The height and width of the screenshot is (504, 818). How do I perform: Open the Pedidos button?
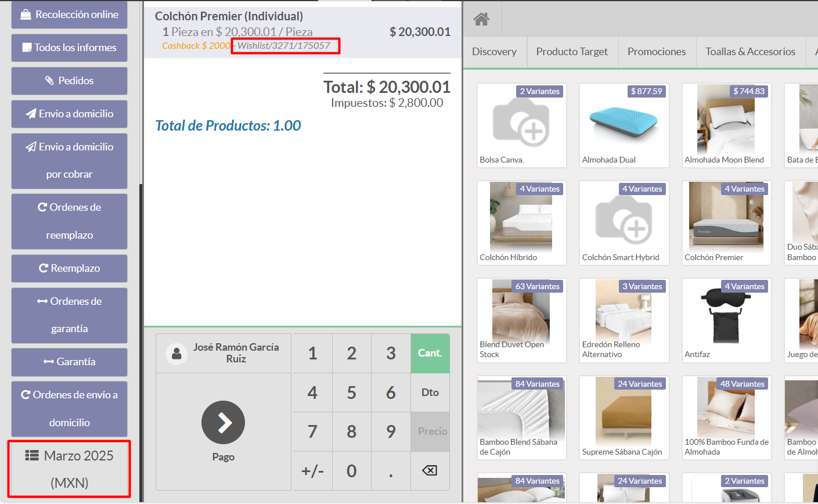tap(69, 81)
